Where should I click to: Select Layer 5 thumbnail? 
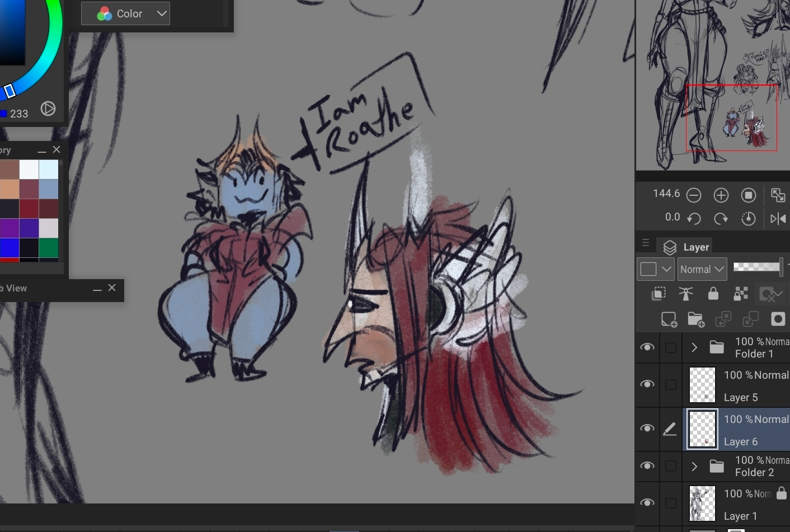(702, 385)
